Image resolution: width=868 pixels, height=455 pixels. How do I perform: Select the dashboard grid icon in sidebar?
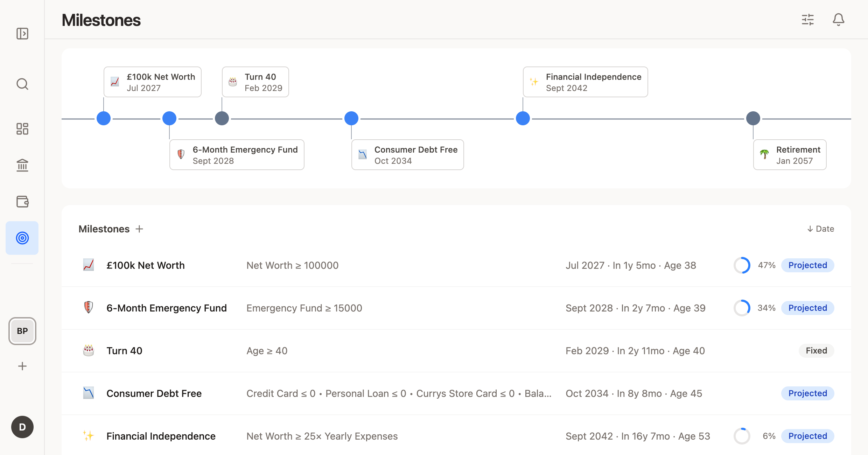point(22,129)
